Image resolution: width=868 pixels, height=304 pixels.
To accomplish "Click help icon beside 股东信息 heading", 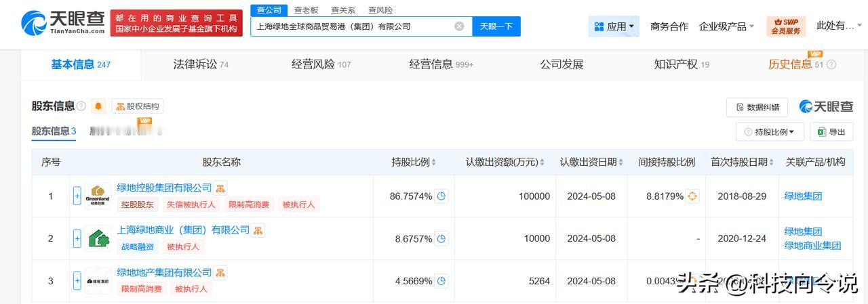I will 81,106.
